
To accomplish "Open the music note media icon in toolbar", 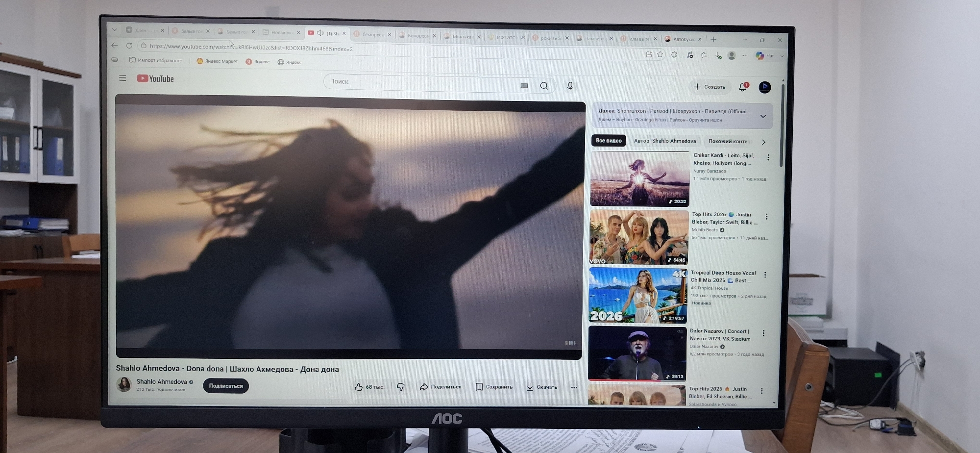I will pos(689,55).
